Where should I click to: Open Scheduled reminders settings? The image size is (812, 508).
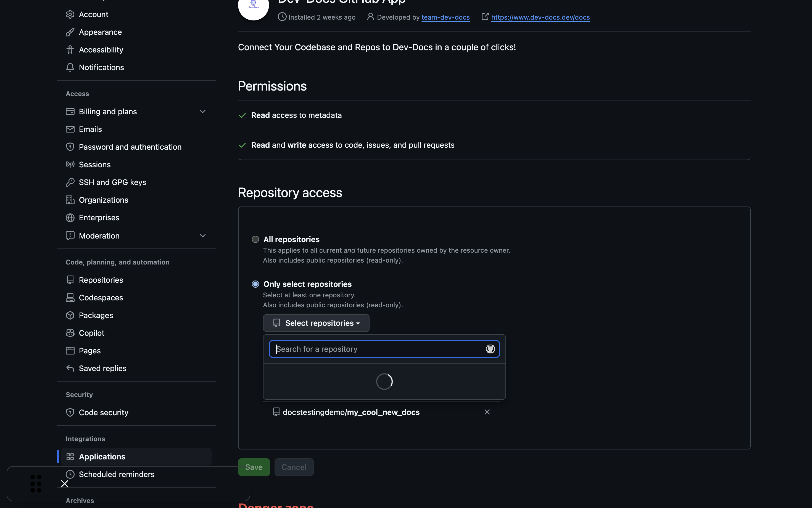[116, 474]
